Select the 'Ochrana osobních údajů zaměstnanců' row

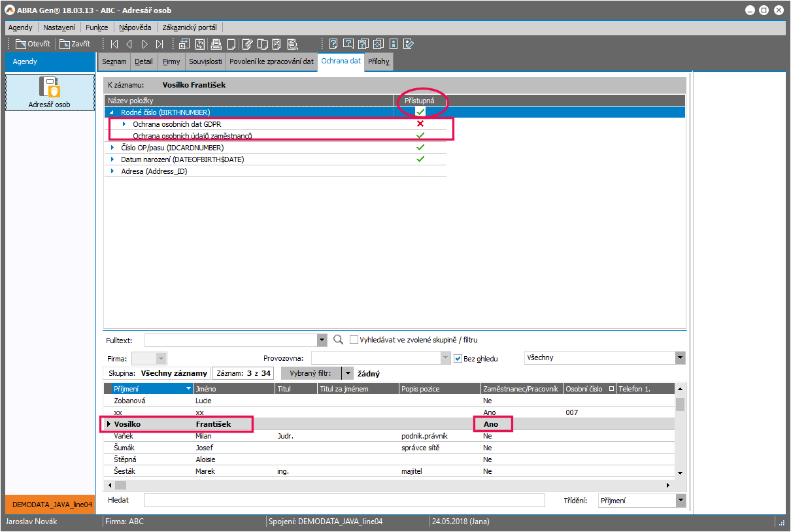pos(276,136)
